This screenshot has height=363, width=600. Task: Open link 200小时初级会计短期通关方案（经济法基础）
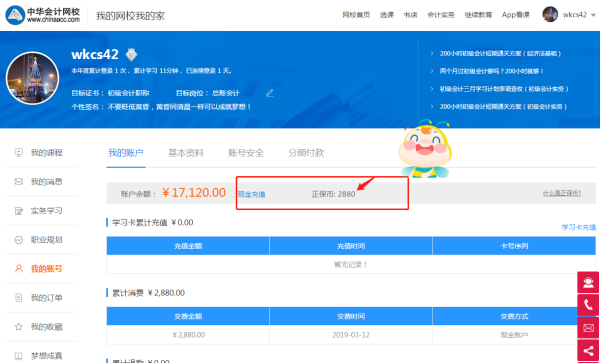pos(500,54)
